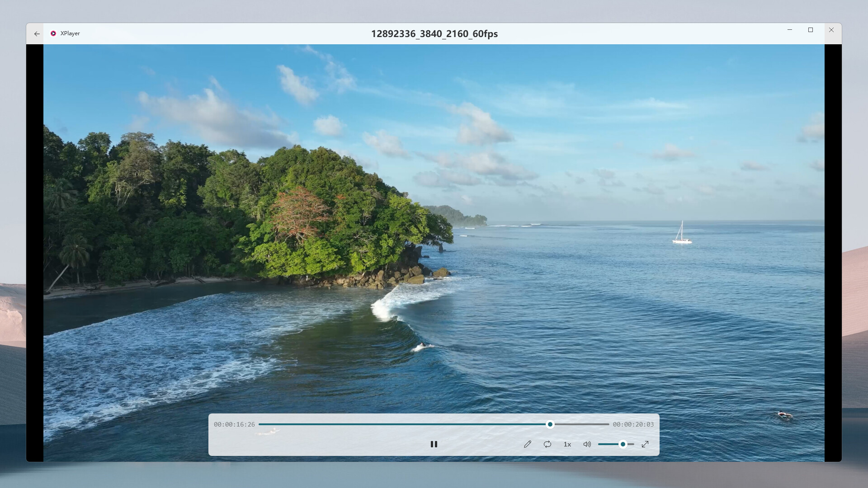Enter fullscreen with the expand arrows icon
This screenshot has height=488, width=868.
pyautogui.click(x=645, y=444)
